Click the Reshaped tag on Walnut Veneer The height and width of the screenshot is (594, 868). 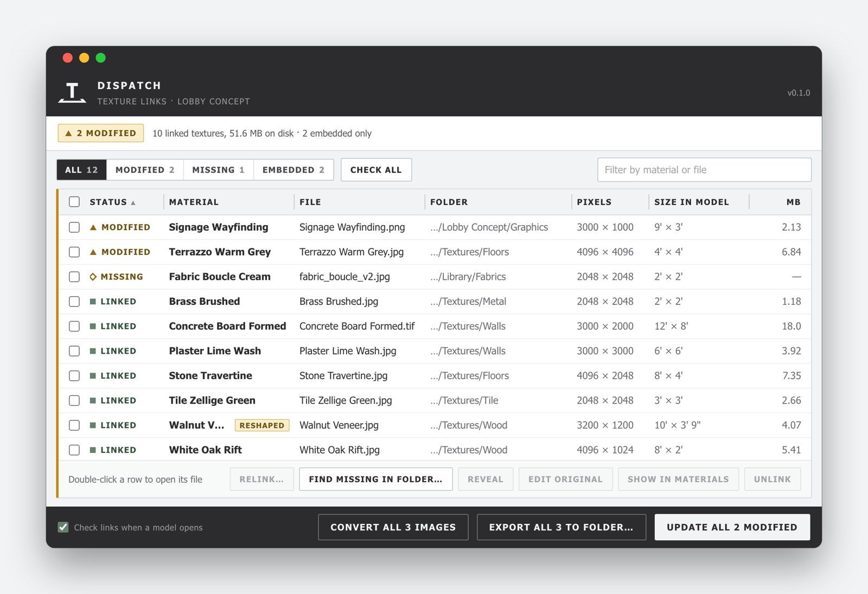[x=262, y=425]
